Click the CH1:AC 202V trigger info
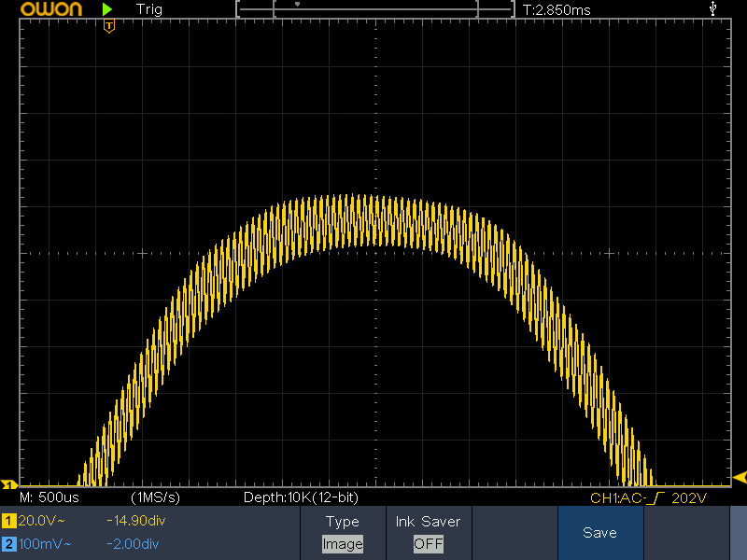The height and width of the screenshot is (560, 747). (648, 497)
